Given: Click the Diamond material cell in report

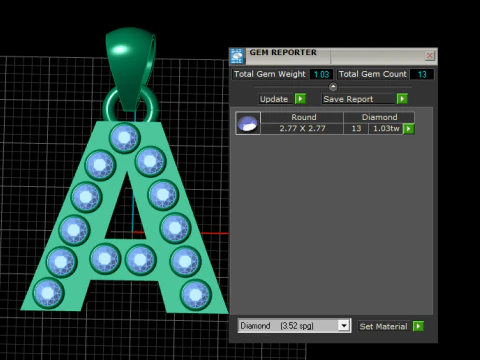Looking at the screenshot, I should 379,117.
